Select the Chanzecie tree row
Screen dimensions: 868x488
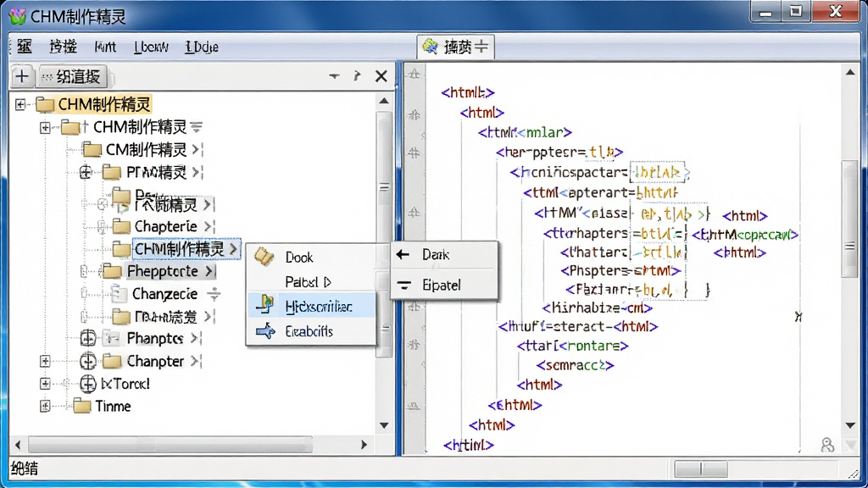[164, 294]
